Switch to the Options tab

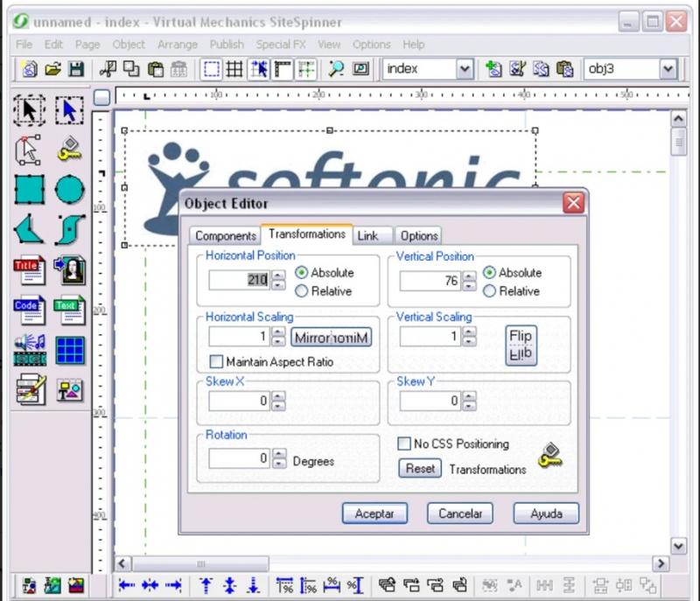(x=419, y=235)
